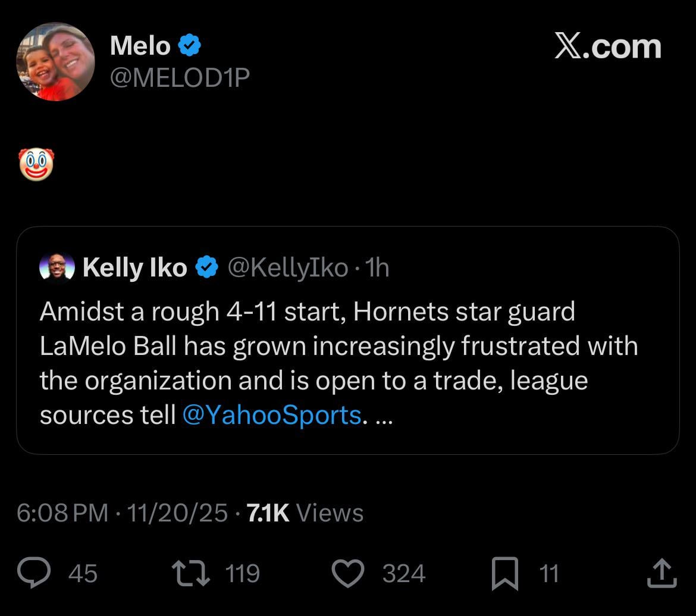View the 7.1K Views count
696x616 pixels.
pos(305,513)
